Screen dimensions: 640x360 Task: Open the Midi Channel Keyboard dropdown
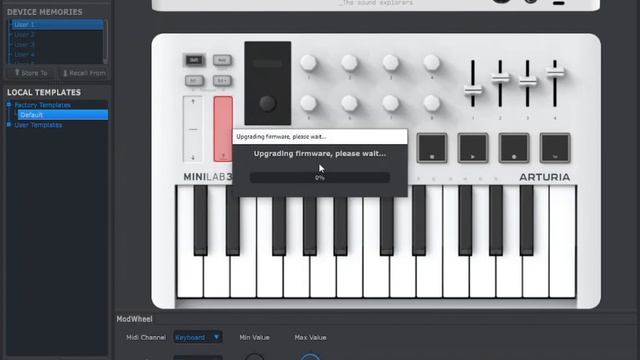pyautogui.click(x=198, y=337)
